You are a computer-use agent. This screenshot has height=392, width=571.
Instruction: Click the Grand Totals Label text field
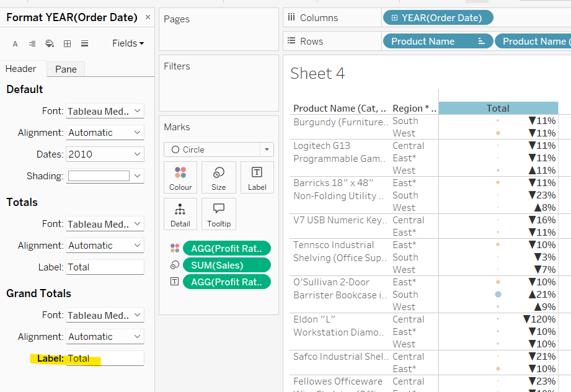(105, 359)
